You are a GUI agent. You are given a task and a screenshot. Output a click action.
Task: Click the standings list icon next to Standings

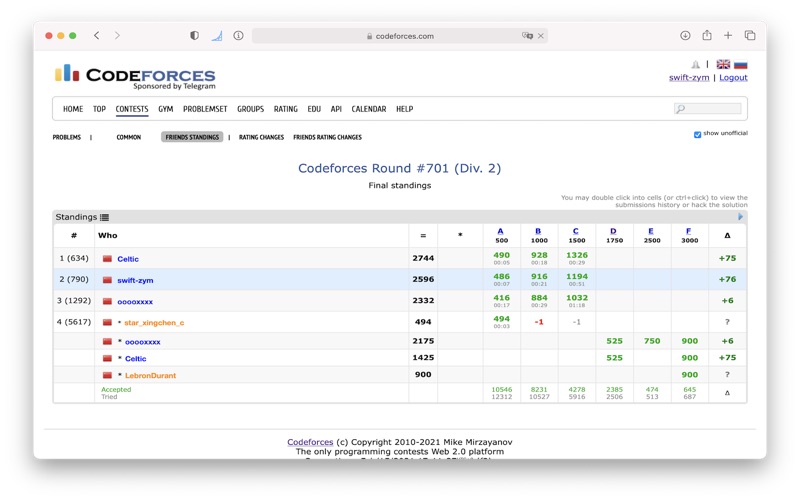(x=105, y=217)
